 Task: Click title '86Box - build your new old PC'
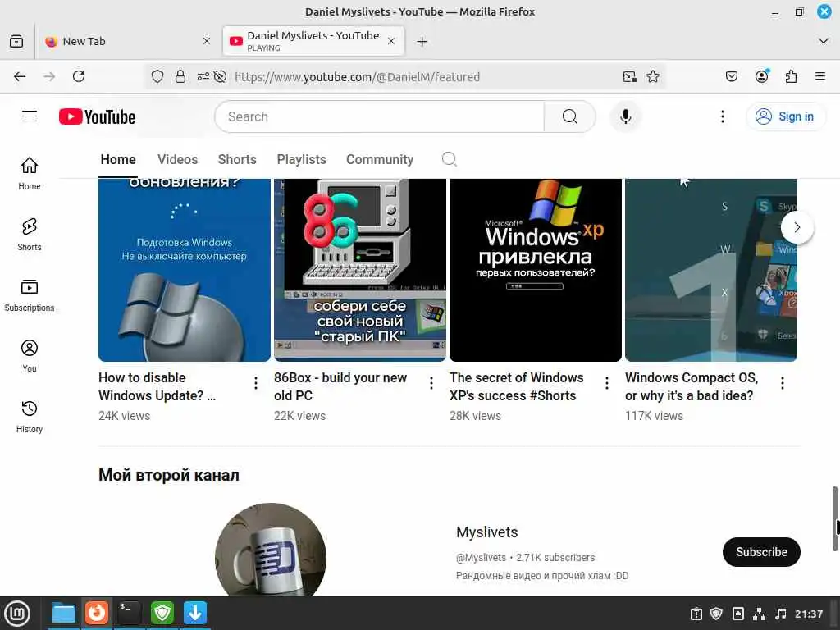(x=340, y=386)
